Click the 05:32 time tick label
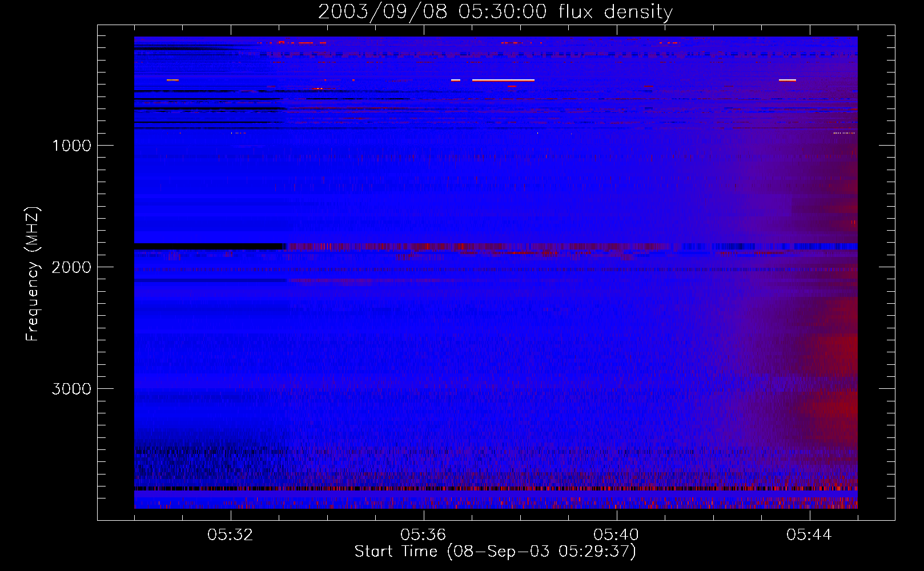This screenshot has width=924, height=571. click(x=230, y=535)
